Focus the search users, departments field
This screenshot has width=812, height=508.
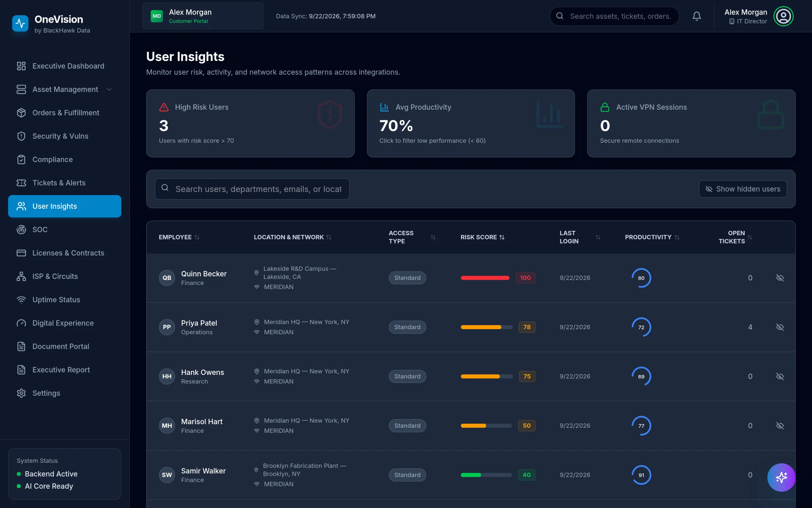pos(252,189)
